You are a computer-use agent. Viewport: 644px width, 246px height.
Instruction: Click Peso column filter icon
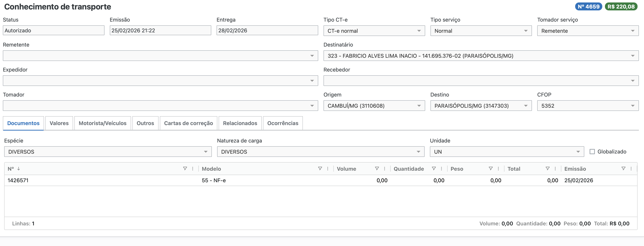(x=491, y=169)
